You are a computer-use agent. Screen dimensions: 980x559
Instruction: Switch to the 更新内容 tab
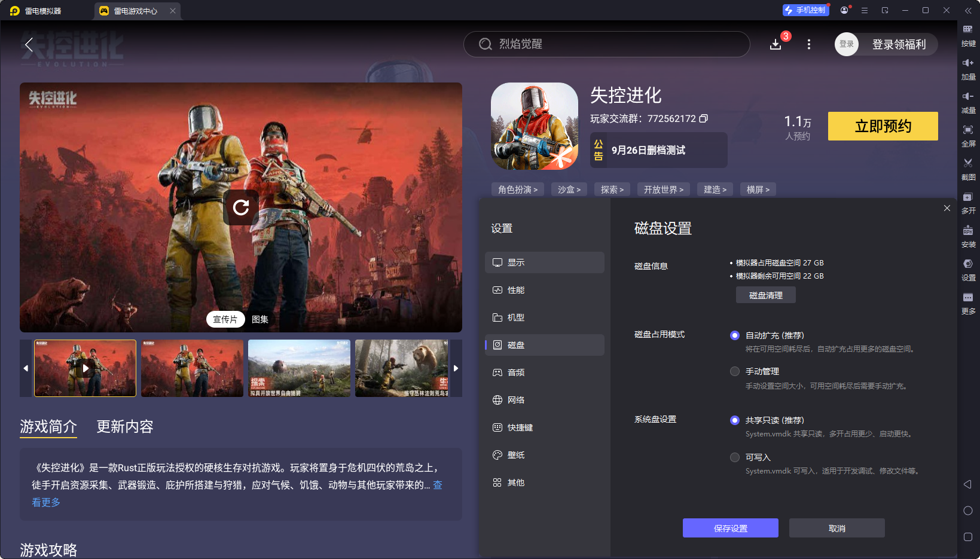124,427
